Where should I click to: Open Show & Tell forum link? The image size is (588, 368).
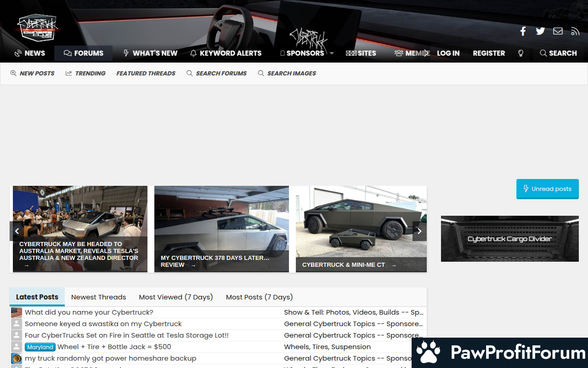[x=354, y=312]
